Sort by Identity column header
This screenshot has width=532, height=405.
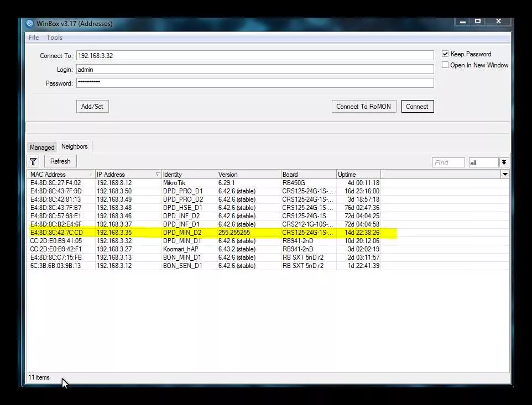(x=189, y=175)
